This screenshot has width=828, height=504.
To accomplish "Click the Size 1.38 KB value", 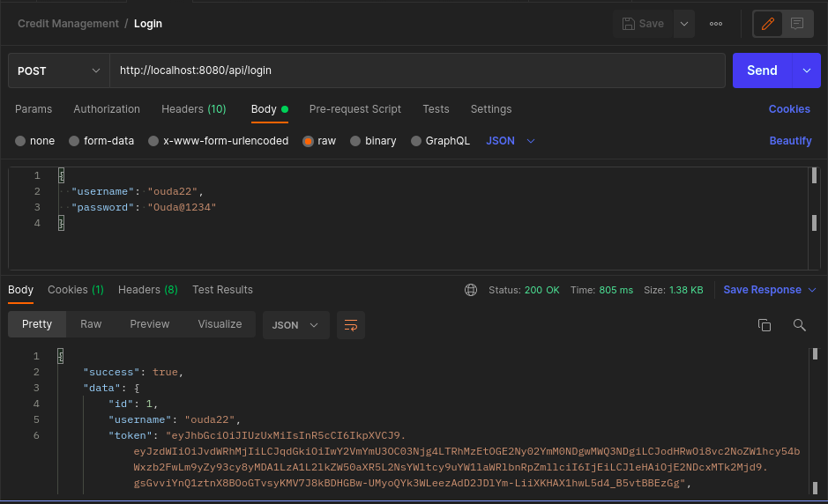I will 686,290.
